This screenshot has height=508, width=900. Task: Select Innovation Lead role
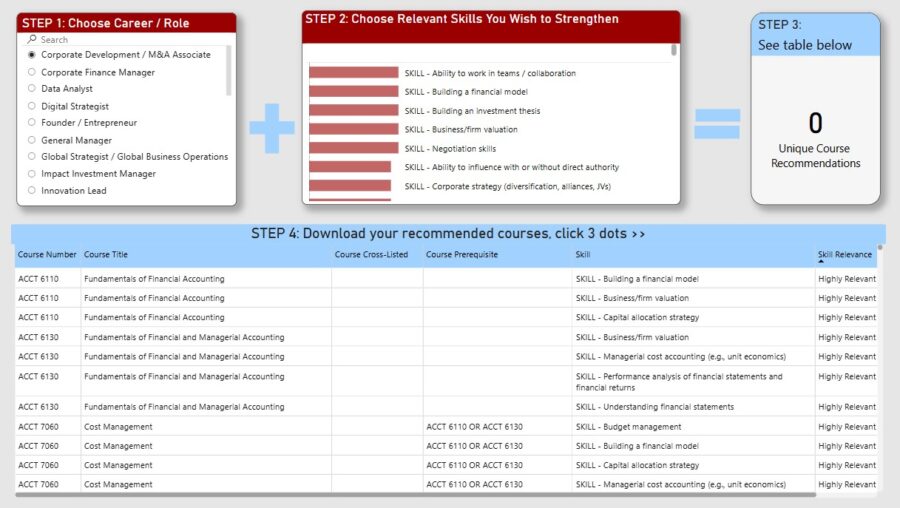pyautogui.click(x=67, y=190)
